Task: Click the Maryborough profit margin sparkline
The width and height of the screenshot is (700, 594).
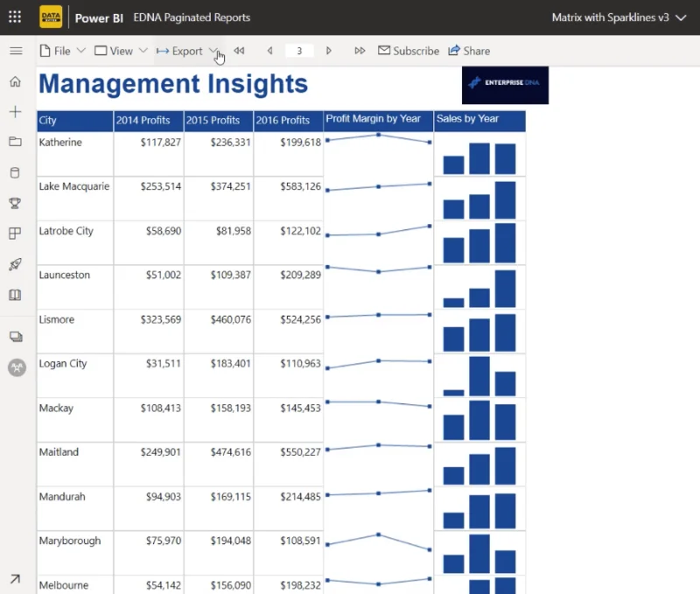Action: coord(378,542)
